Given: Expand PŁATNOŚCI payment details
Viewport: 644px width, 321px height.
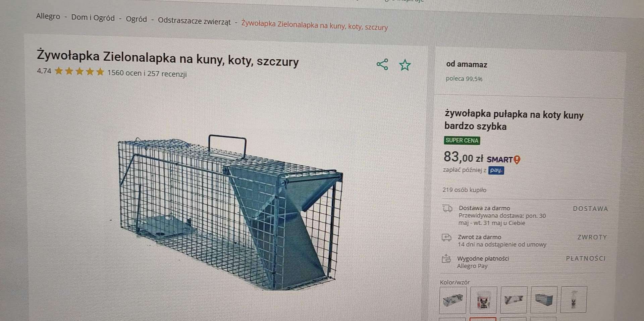Looking at the screenshot, I should (586, 258).
